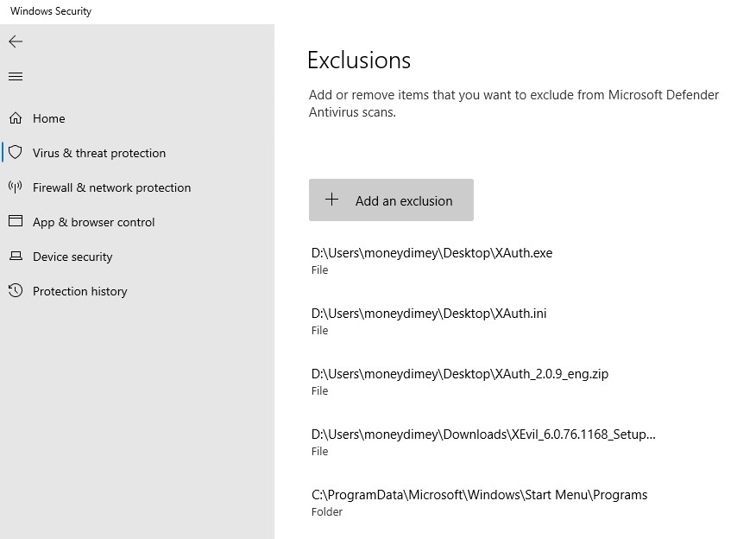Click the back arrow icon

pos(16,42)
